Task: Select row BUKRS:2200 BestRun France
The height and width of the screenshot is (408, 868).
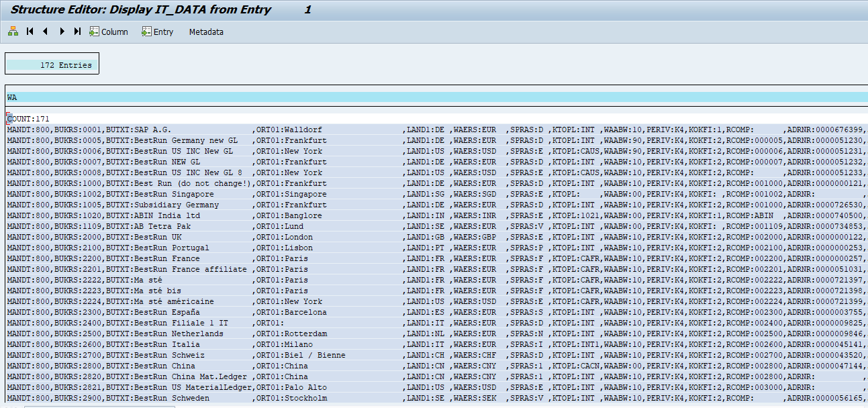Action: [x=436, y=258]
